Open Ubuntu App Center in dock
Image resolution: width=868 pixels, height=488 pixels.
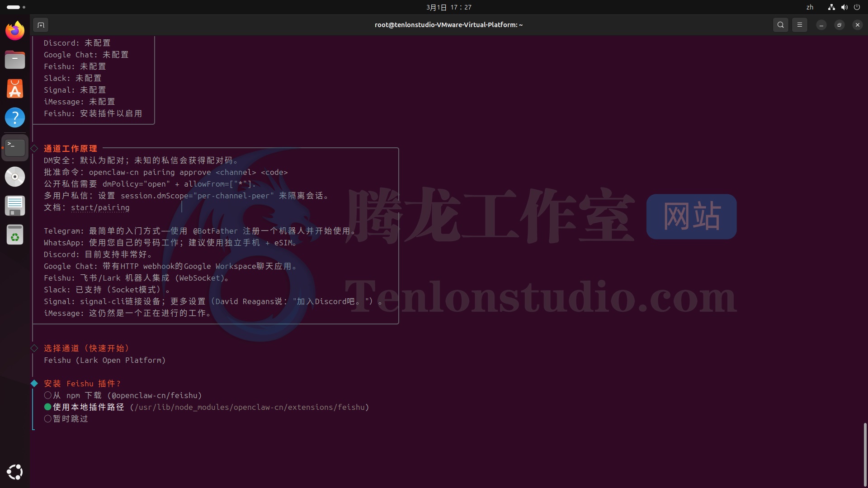pos(15,89)
